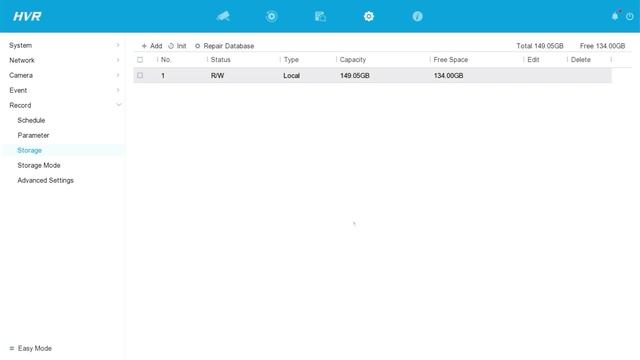Click the R/W status cell
The height and width of the screenshot is (360, 640).
click(x=217, y=76)
